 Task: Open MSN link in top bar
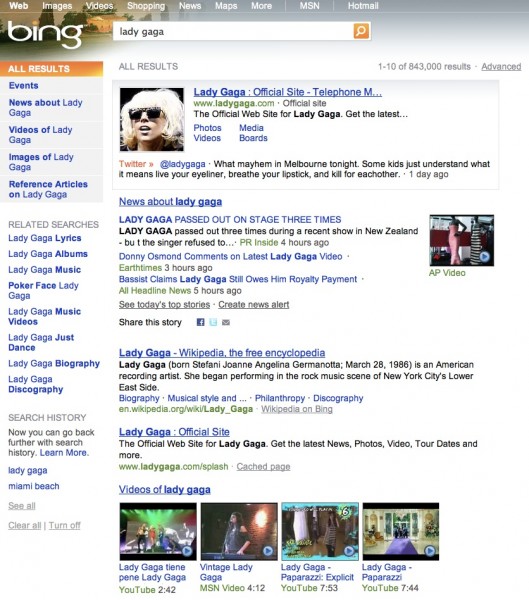click(x=309, y=6)
